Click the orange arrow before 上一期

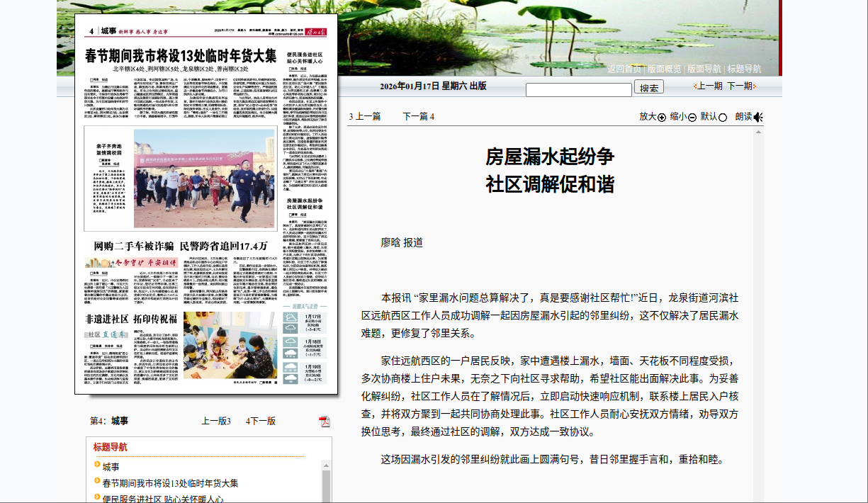(695, 86)
